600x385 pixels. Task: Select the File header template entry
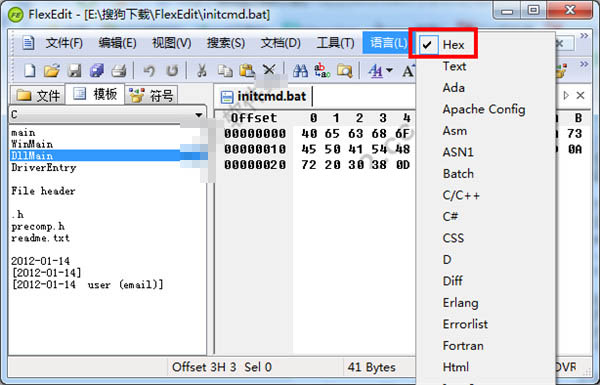pos(43,191)
